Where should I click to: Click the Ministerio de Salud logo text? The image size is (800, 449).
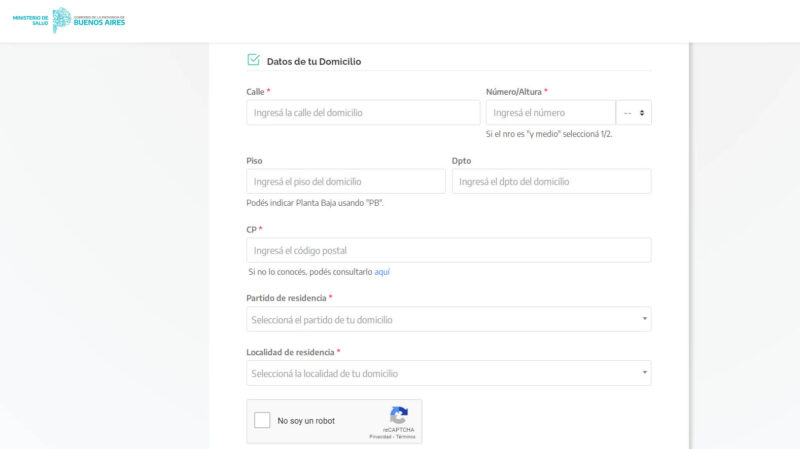pyautogui.click(x=30, y=20)
